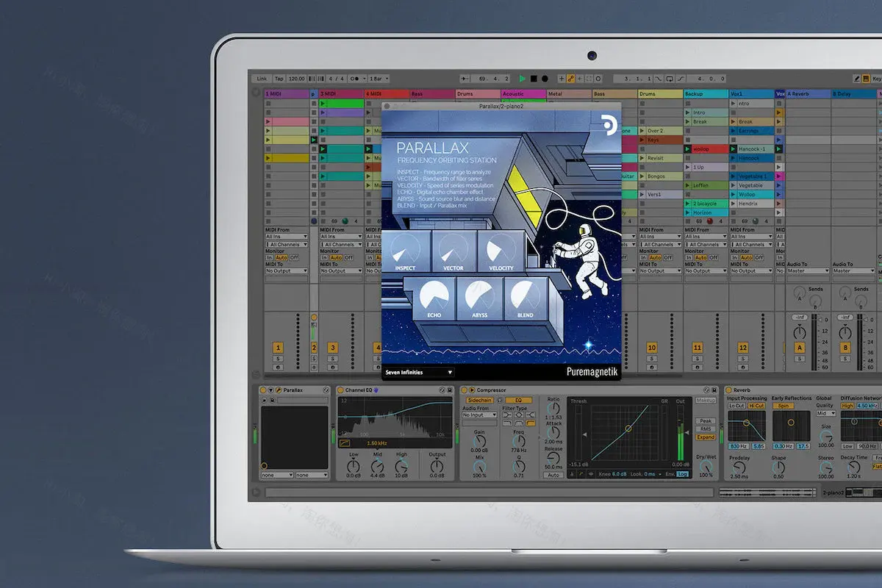Select the highlighted bell filter icon in Compressor
This screenshot has height=588, width=882.
(529, 423)
